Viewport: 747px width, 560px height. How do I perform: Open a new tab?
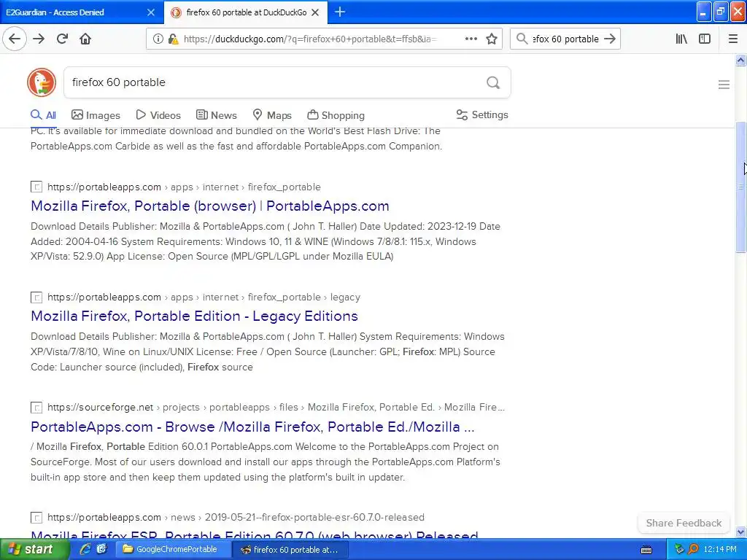click(x=340, y=12)
